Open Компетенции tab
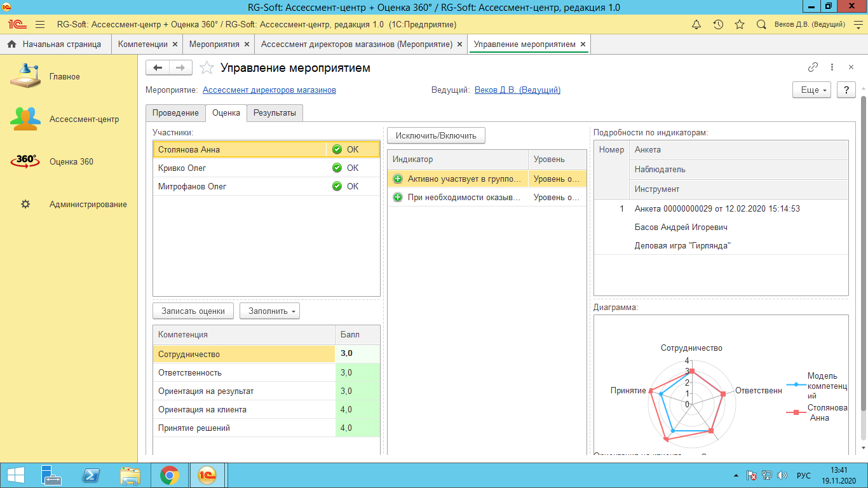 click(143, 44)
